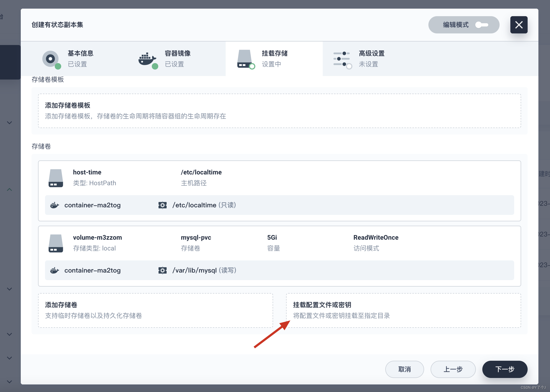The image size is (550, 392).
Task: Click docker icon in volume-m3zzom container row
Action: coord(54,270)
